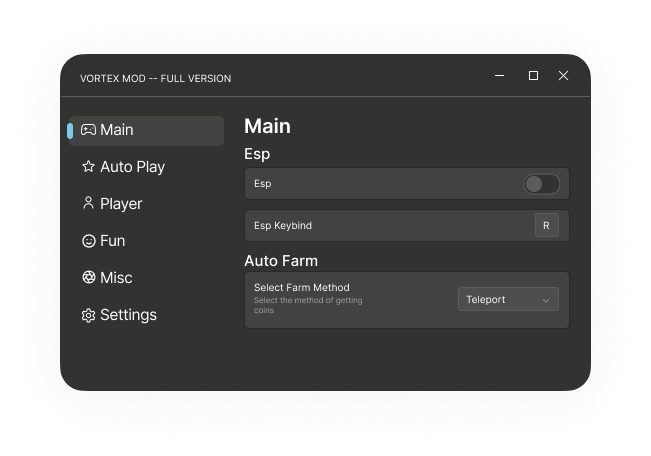
Task: Go to the Fun tab
Action: tap(113, 241)
